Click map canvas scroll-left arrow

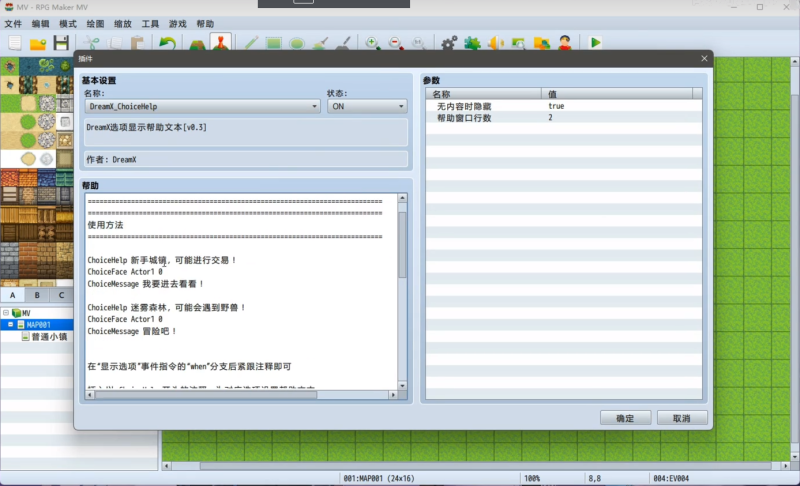[x=166, y=466]
